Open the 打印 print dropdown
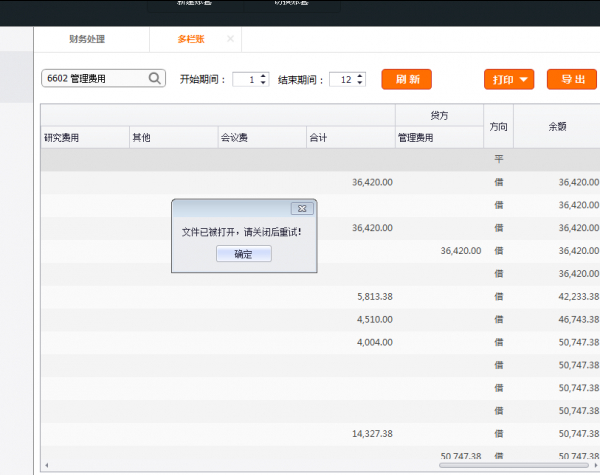Viewport: 600px width, 475px height. (x=508, y=79)
